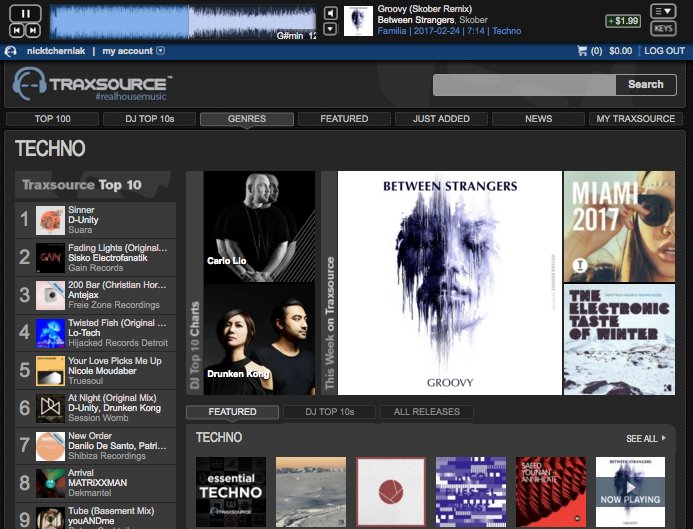Switch to the ALL RELEASES sub-tab

click(x=427, y=412)
